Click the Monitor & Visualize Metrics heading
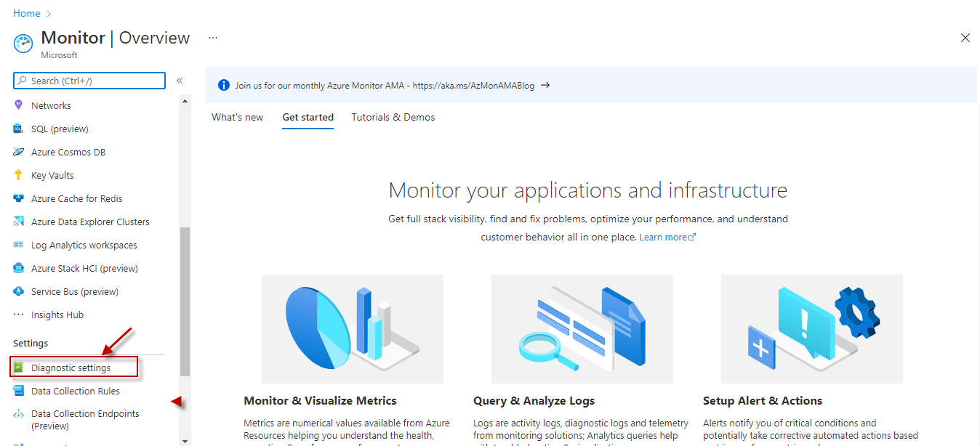Image resolution: width=980 pixels, height=446 pixels. click(321, 400)
